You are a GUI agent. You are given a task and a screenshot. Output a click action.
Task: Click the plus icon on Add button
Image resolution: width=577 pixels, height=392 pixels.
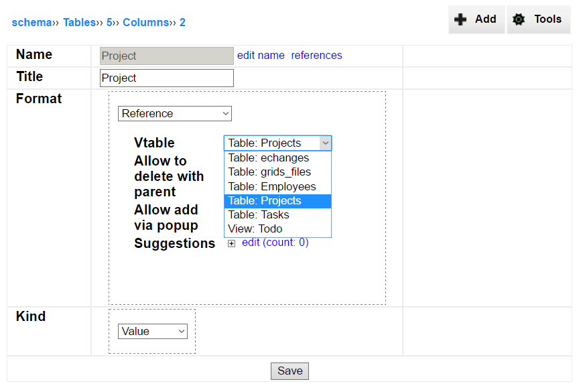pos(460,19)
